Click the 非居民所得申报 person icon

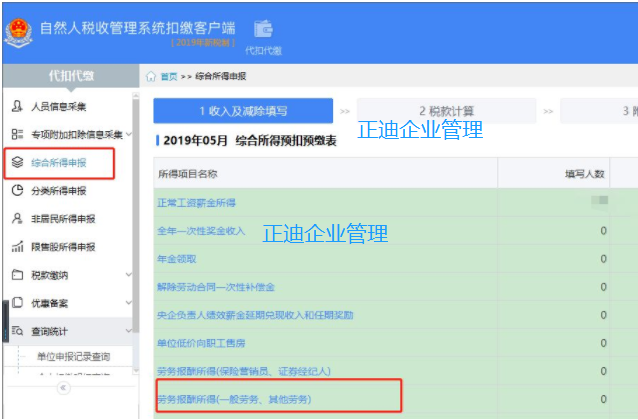(x=17, y=218)
